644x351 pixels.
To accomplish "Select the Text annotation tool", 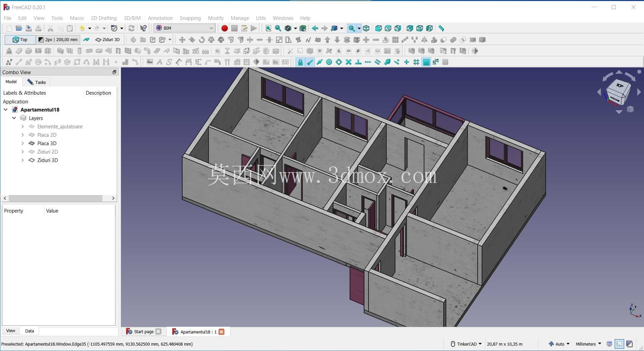I will [160, 62].
